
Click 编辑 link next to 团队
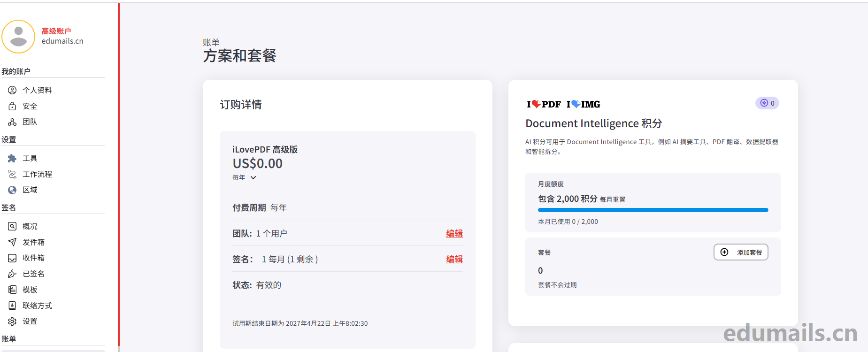point(454,233)
